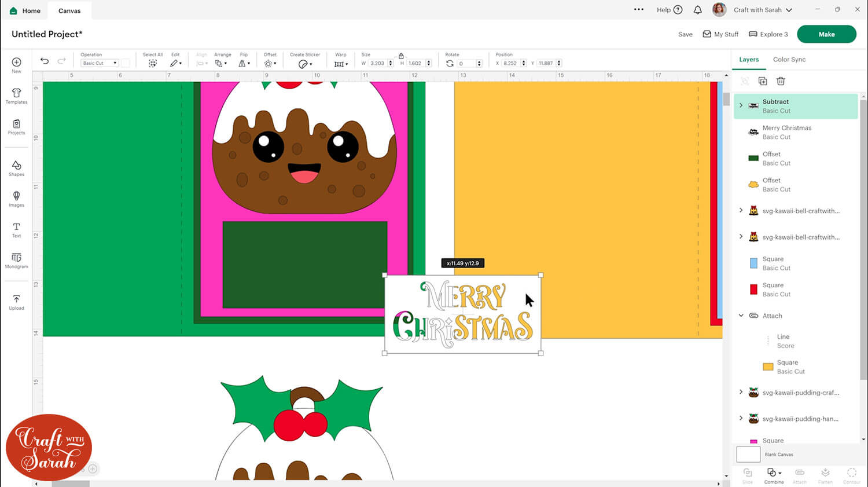Screen dimensions: 868x487
Task: Open the Monogram tool
Action: point(16,260)
